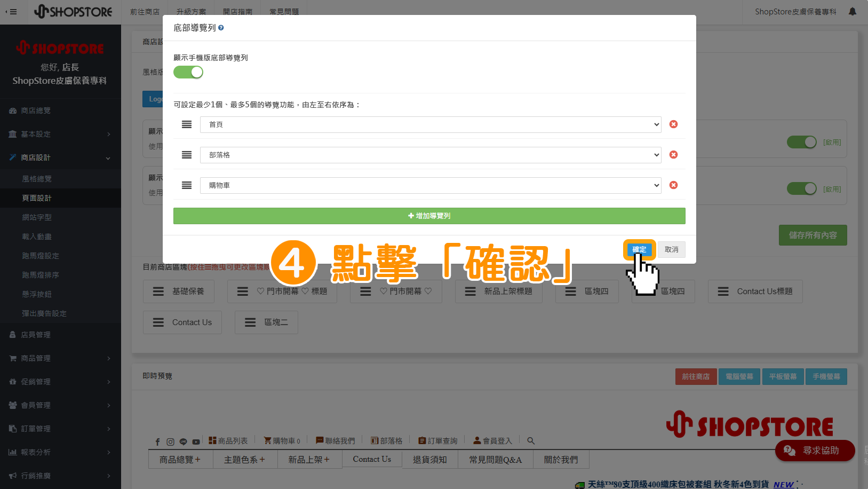Viewport: 868px width, 489px height.
Task: Open the 購物車 dropdown
Action: coord(431,185)
